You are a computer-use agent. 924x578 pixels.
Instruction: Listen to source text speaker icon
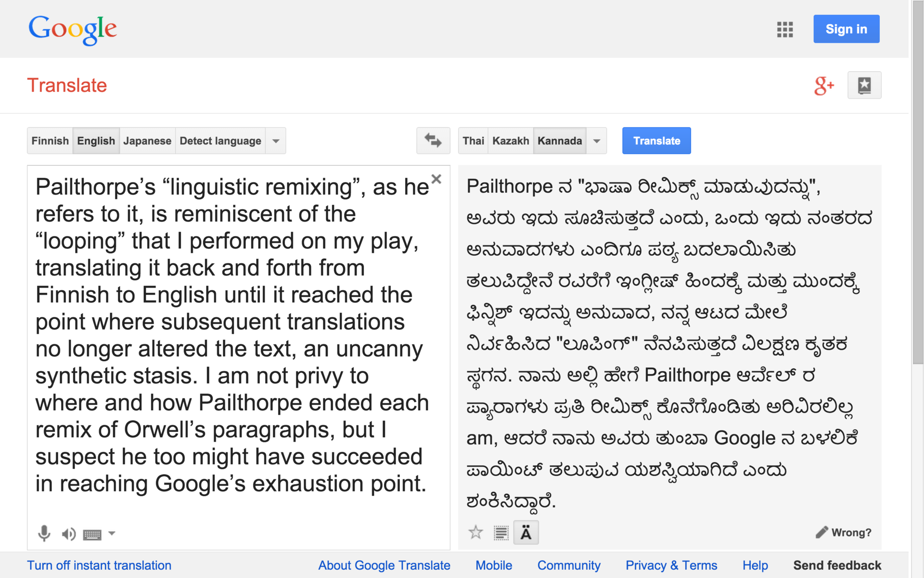(x=68, y=534)
